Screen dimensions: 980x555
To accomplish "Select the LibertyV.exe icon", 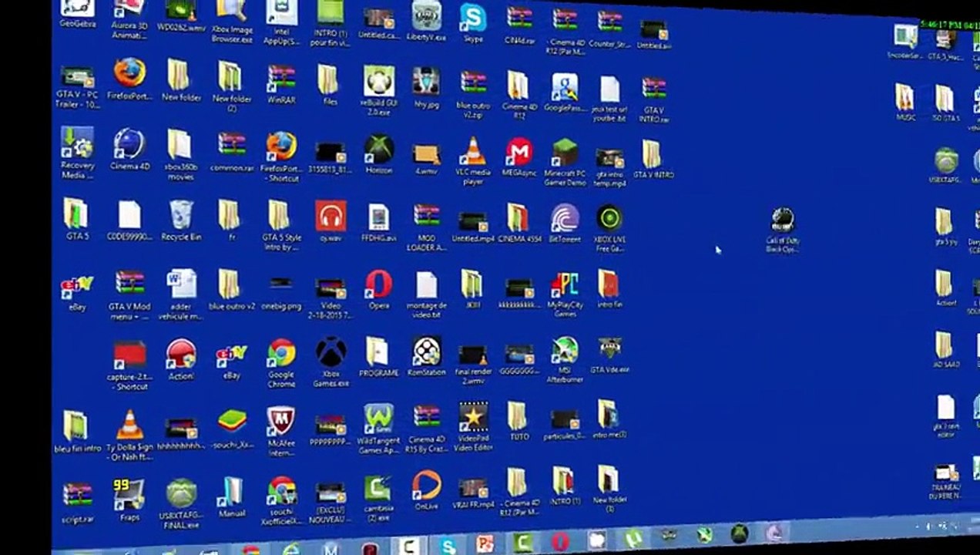I will pyautogui.click(x=426, y=22).
